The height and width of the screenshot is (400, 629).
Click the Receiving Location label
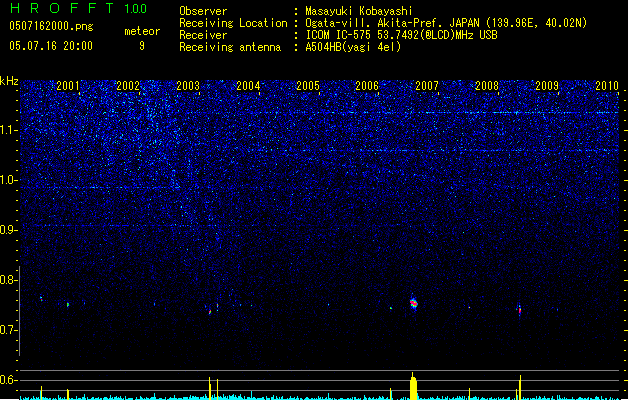(x=233, y=24)
